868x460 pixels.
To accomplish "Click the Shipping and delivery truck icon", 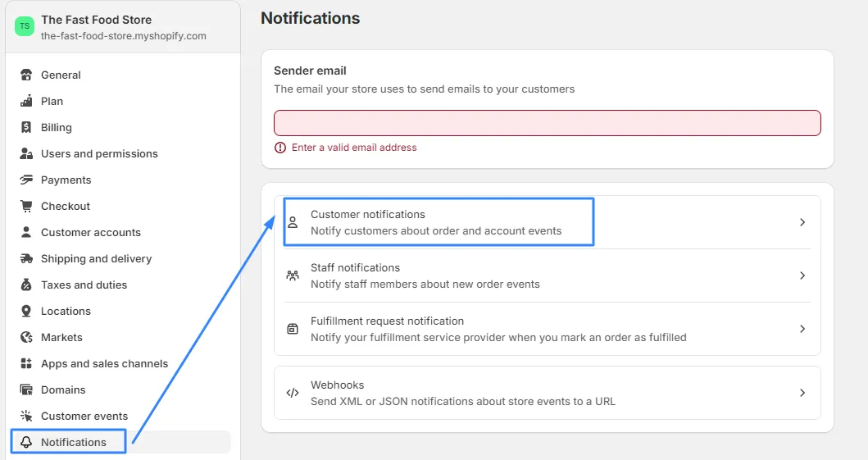I will pos(26,258).
